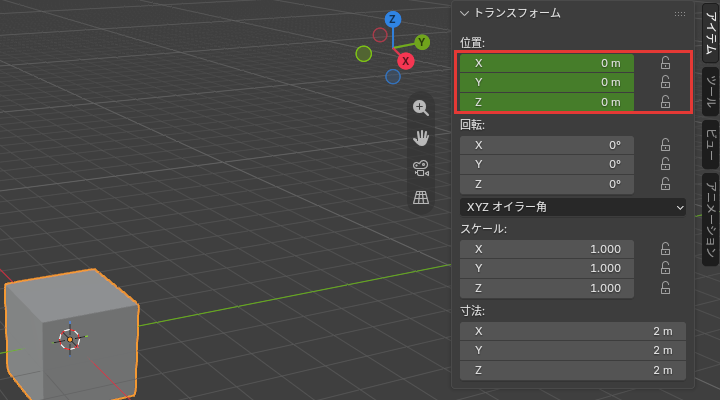Click the negative Y axis gizmo circle
720x400 pixels.
point(364,54)
